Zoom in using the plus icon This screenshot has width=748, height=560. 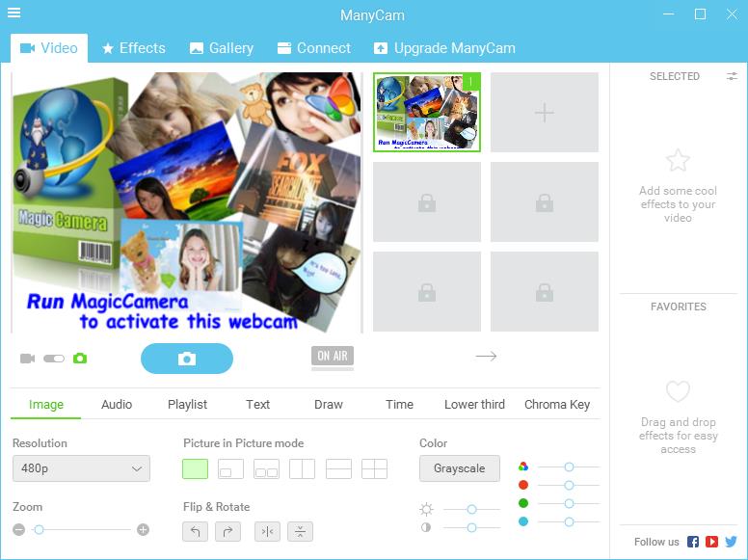click(144, 529)
